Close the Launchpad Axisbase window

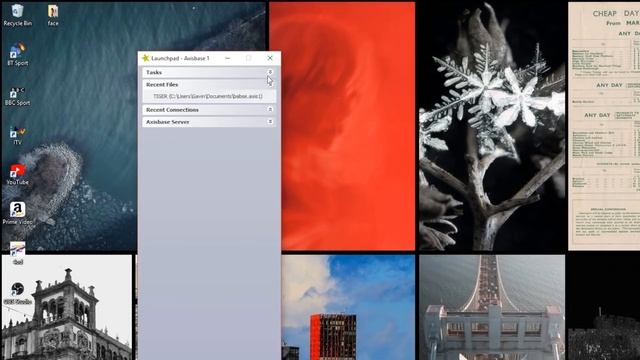270,58
